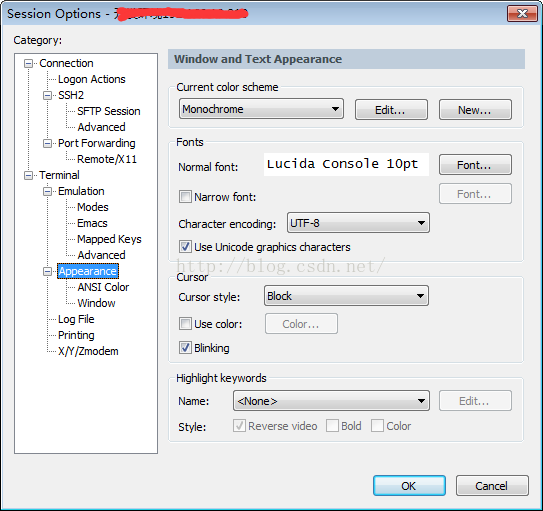Select X/Y/Zmodem category

[x=88, y=351]
